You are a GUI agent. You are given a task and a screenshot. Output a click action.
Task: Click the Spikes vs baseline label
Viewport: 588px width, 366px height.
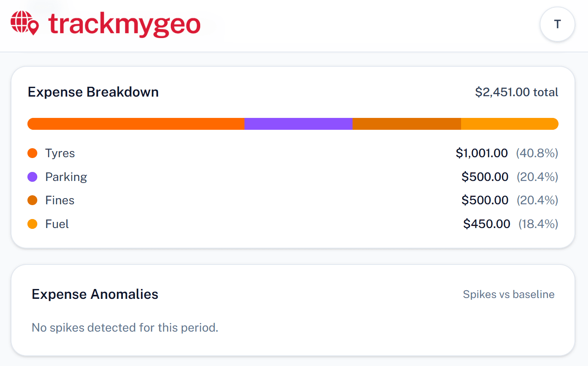pyautogui.click(x=509, y=294)
